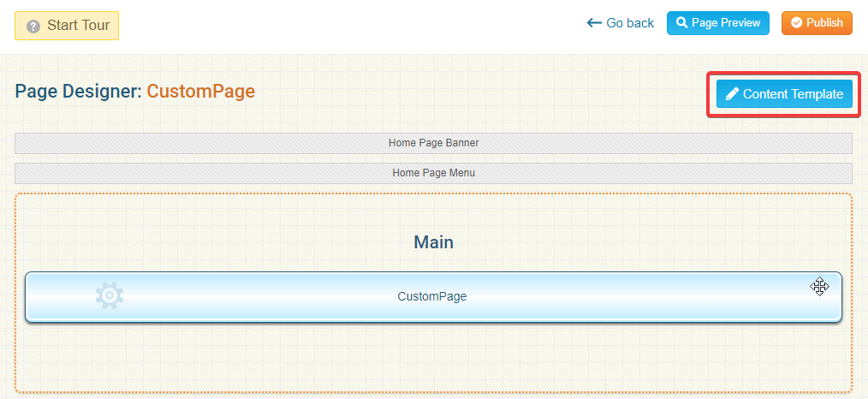This screenshot has height=399, width=868.
Task: Select the Home Page Menu bar
Action: pos(433,173)
